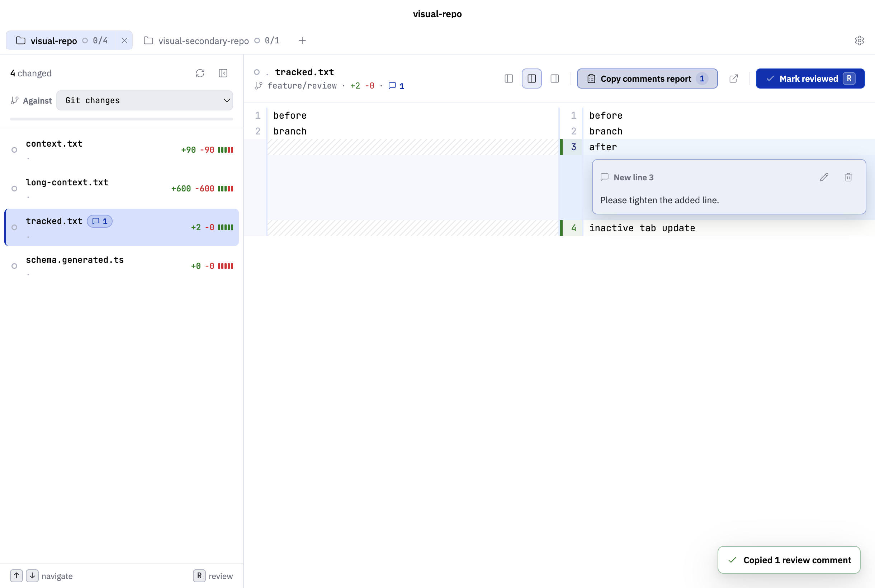Refresh the changed files list
Image resolution: width=875 pixels, height=588 pixels.
(200, 73)
